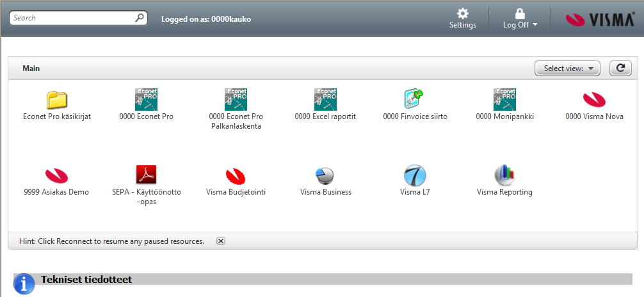Open the Visma Reporting icon
The width and height of the screenshot is (644, 297).
[505, 175]
